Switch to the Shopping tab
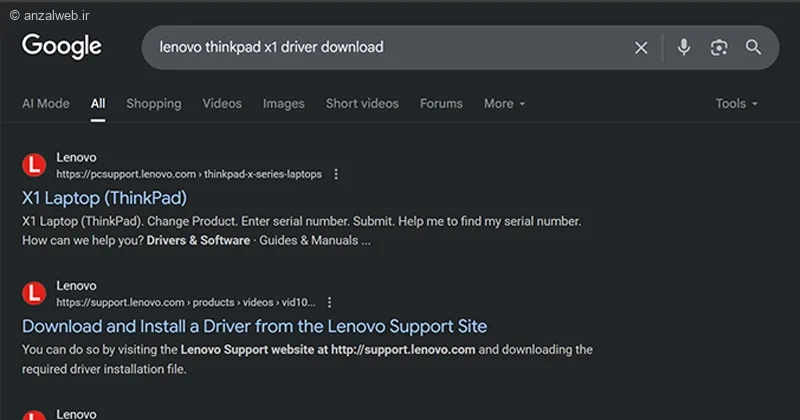Viewport: 800px width, 420px height. (x=154, y=104)
